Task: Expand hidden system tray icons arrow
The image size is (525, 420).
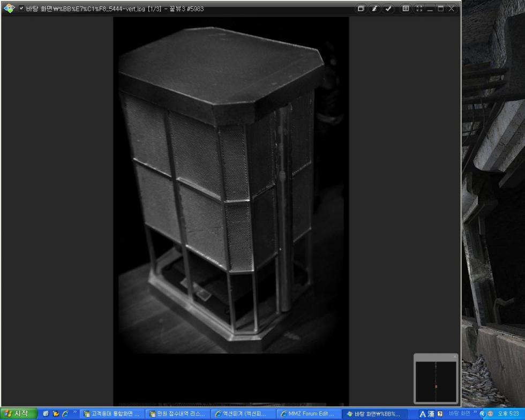Action: click(x=482, y=414)
